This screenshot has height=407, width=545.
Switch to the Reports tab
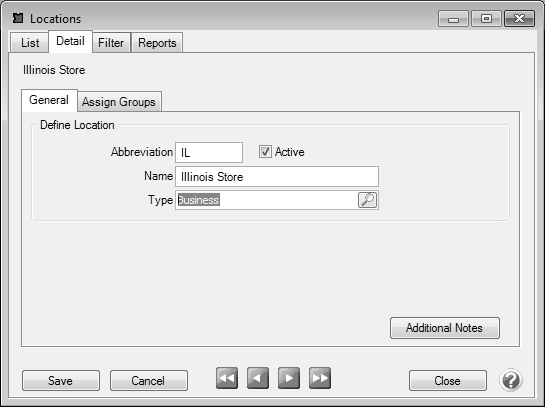coord(157,43)
